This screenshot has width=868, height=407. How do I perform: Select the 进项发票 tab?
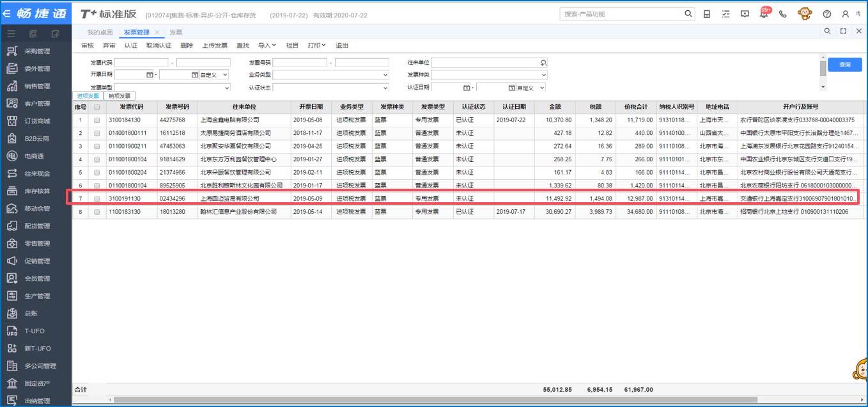[x=89, y=95]
